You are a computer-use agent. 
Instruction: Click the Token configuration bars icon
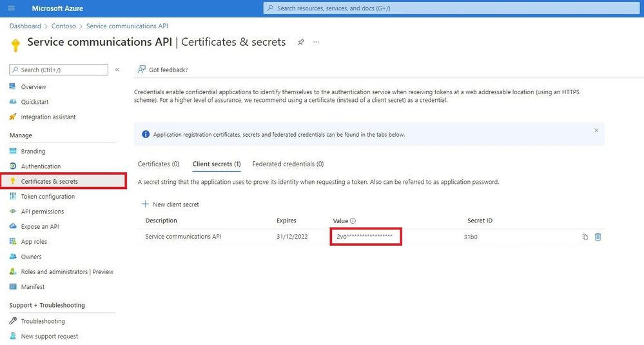coord(13,196)
